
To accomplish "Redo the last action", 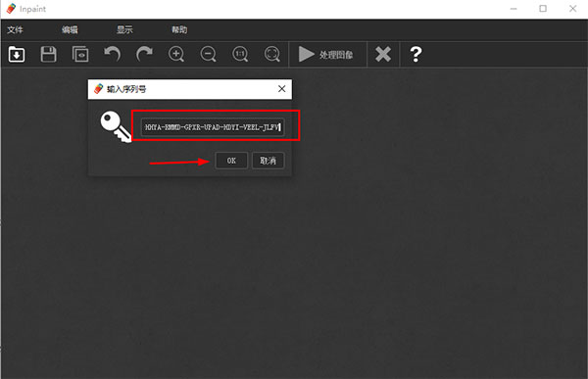I will pyautogui.click(x=144, y=55).
